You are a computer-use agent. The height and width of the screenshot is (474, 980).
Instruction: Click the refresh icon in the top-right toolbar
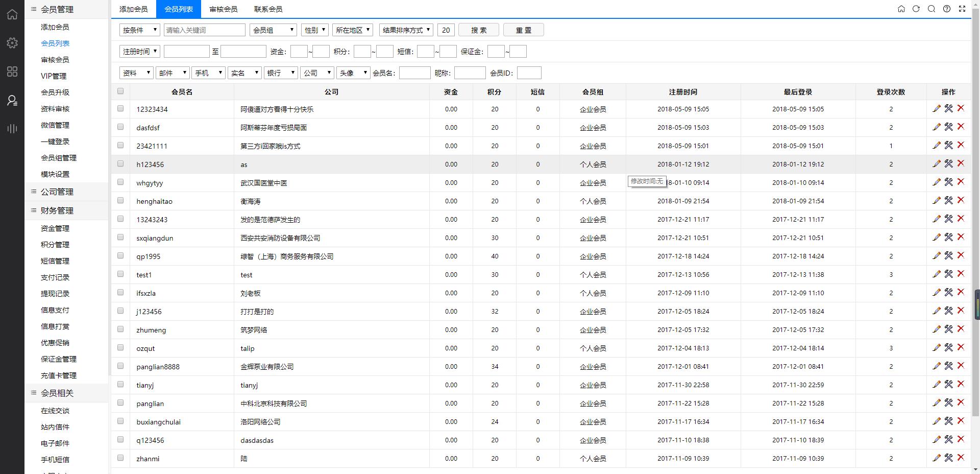[916, 9]
